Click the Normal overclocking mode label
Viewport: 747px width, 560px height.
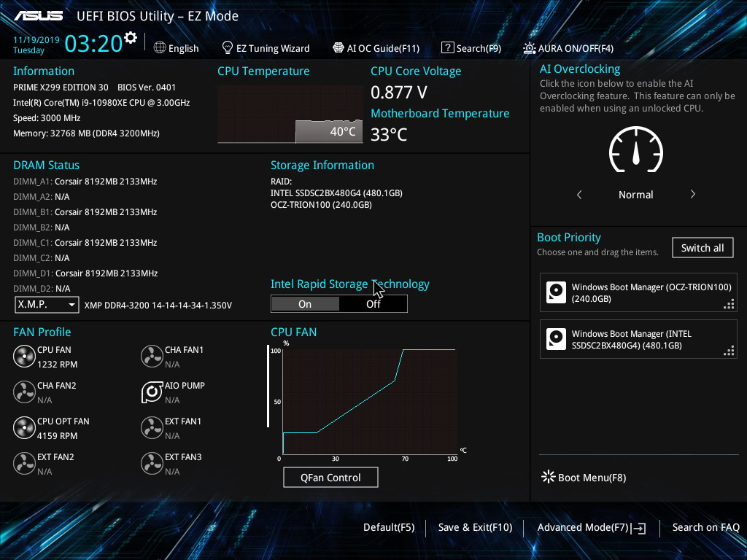[x=635, y=195]
